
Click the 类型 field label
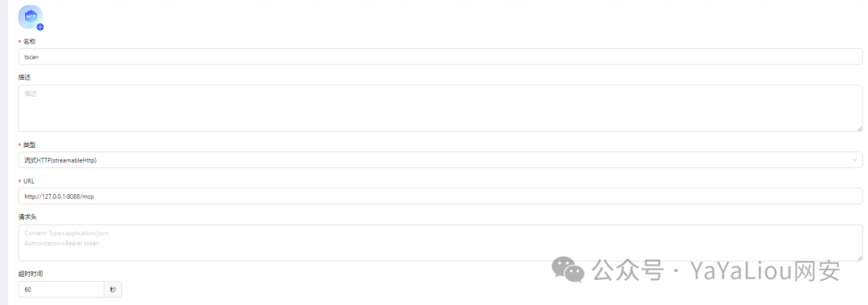click(x=30, y=145)
